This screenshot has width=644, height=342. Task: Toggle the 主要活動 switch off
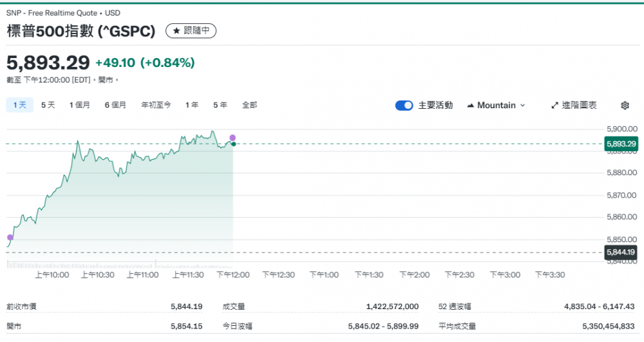404,106
